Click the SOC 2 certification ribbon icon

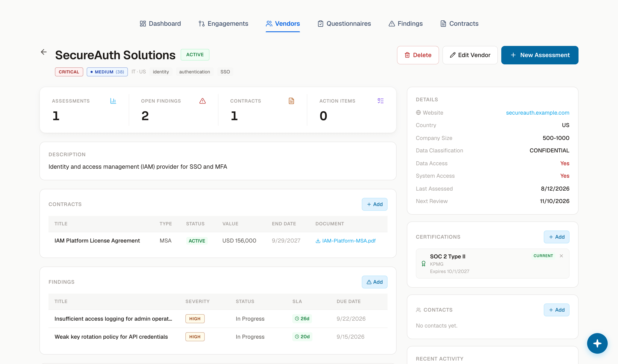[424, 264]
